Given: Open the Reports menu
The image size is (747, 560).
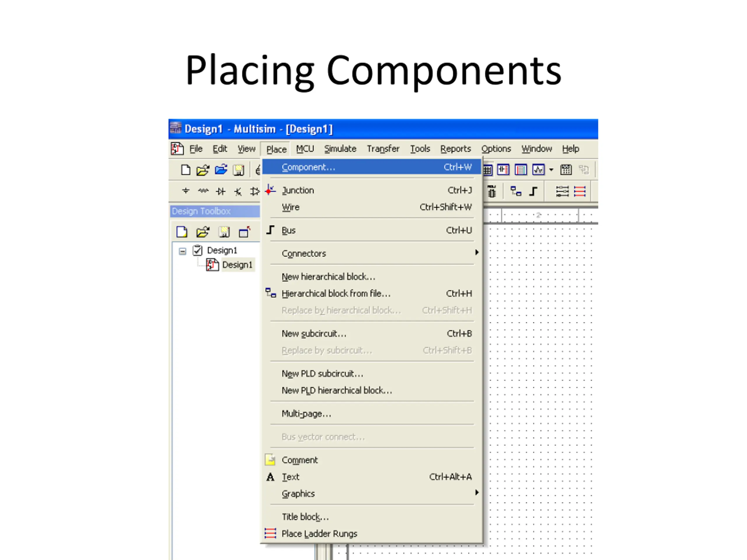Looking at the screenshot, I should click(455, 148).
